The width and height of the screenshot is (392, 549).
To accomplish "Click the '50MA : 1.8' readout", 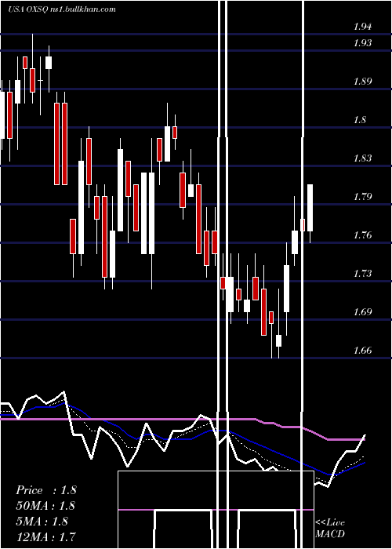I will coord(45,506).
